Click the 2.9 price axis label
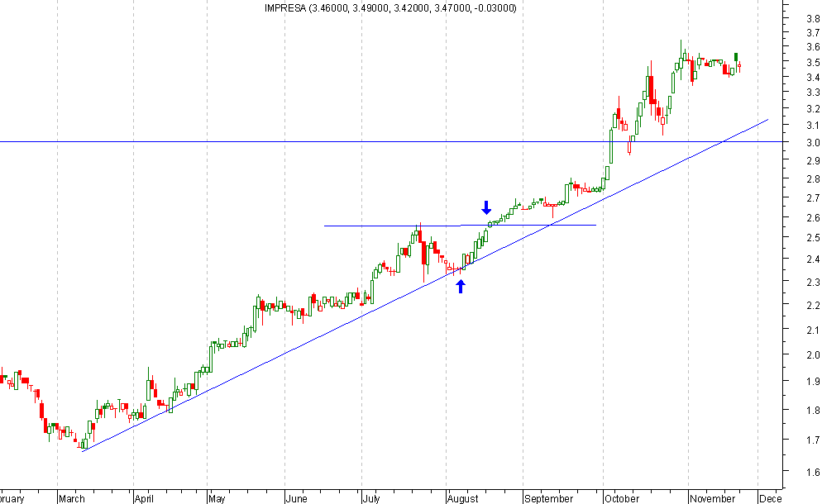Screen dimensions: 822x504 coord(813,161)
